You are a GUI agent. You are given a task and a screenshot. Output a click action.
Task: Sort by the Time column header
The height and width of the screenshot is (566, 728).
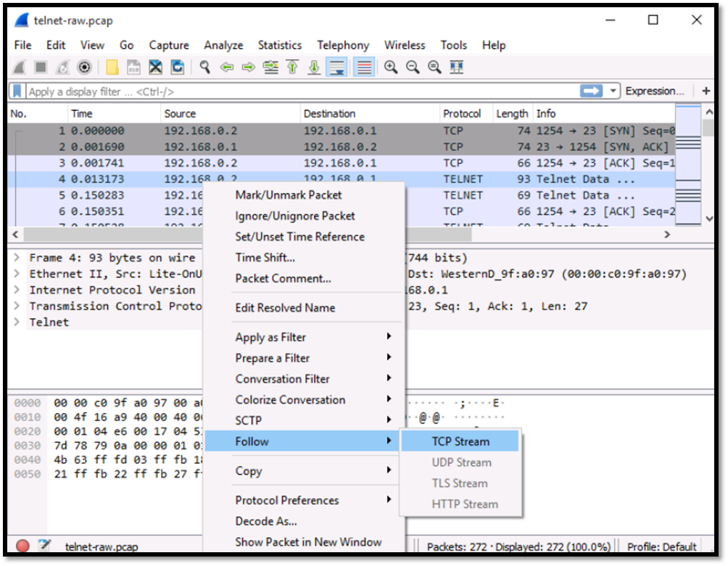[114, 114]
